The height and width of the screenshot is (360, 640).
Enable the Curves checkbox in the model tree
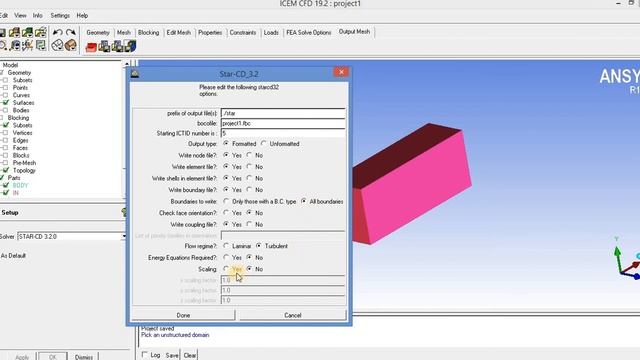5,95
